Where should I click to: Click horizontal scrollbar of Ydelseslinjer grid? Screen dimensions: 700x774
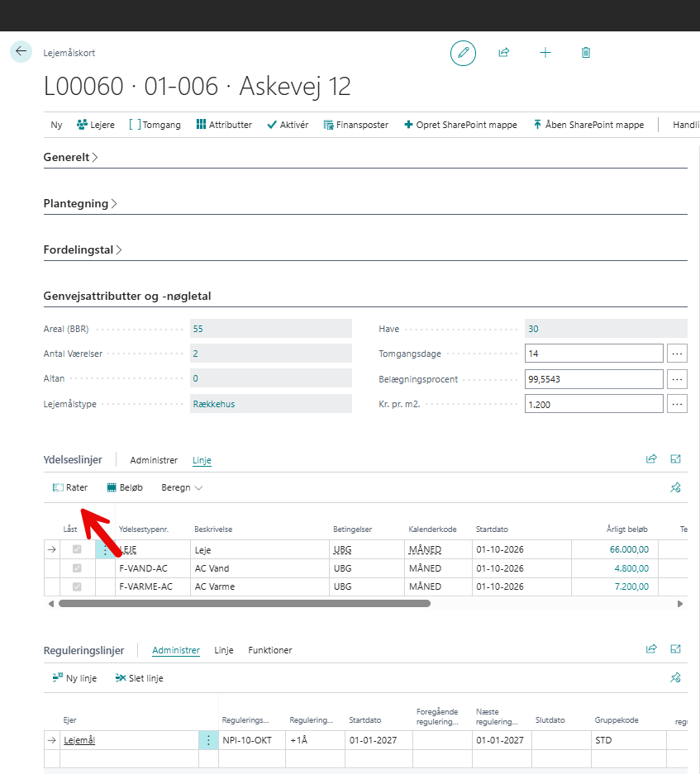(245, 603)
